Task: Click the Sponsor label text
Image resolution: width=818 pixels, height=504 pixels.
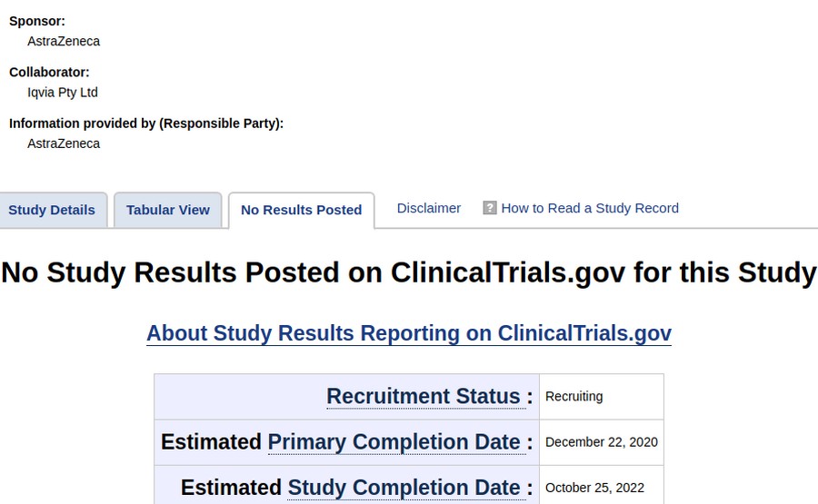Action: [37, 22]
